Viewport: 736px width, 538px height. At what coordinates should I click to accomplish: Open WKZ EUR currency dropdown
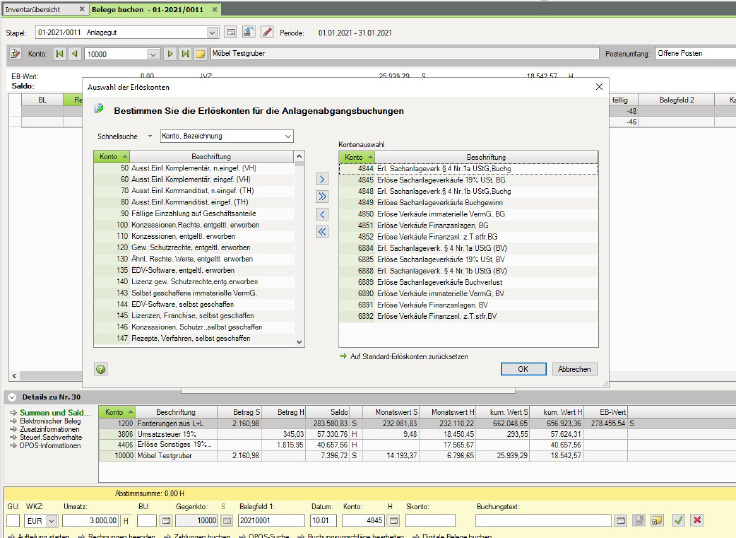[52, 521]
